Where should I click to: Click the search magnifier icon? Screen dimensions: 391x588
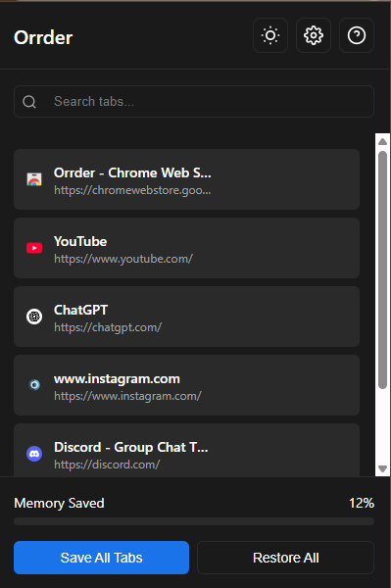tap(29, 102)
